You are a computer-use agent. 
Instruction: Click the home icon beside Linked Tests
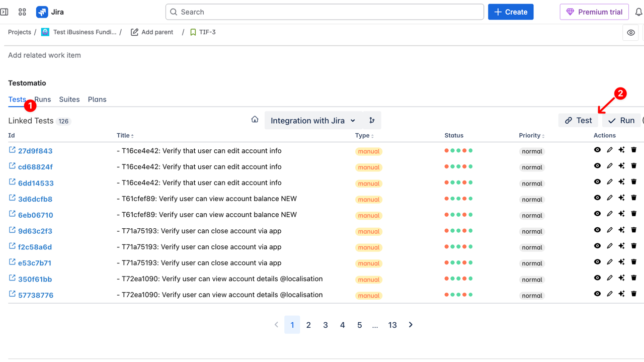coord(255,120)
